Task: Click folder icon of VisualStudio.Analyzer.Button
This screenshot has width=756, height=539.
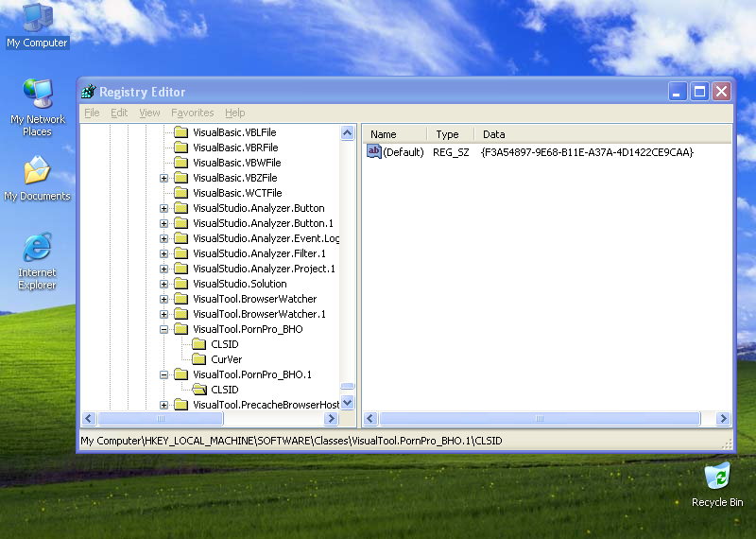Action: point(180,208)
